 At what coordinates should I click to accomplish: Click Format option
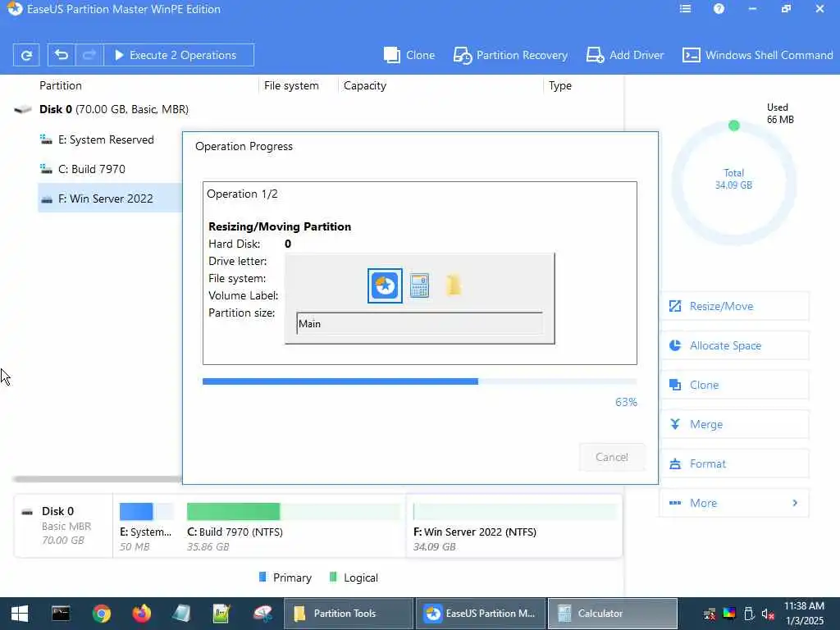[734, 463]
